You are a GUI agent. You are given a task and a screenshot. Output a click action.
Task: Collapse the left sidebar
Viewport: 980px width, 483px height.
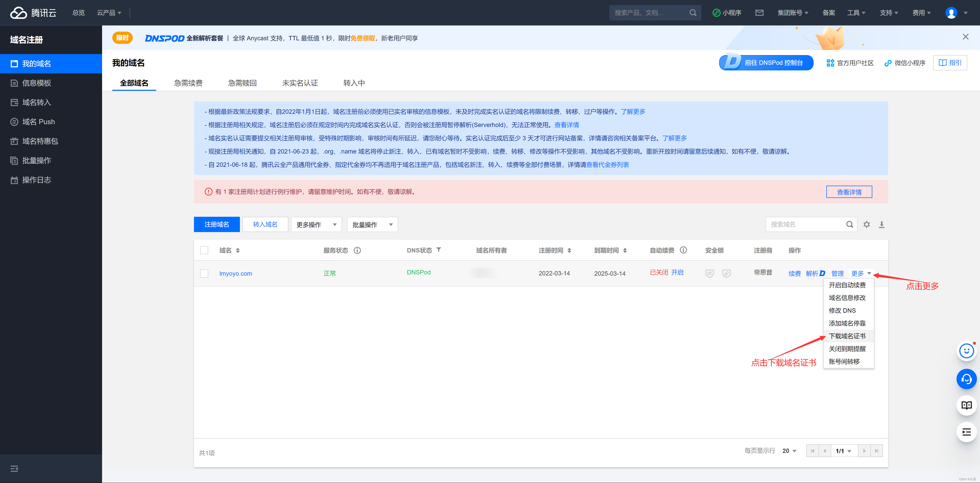[14, 468]
